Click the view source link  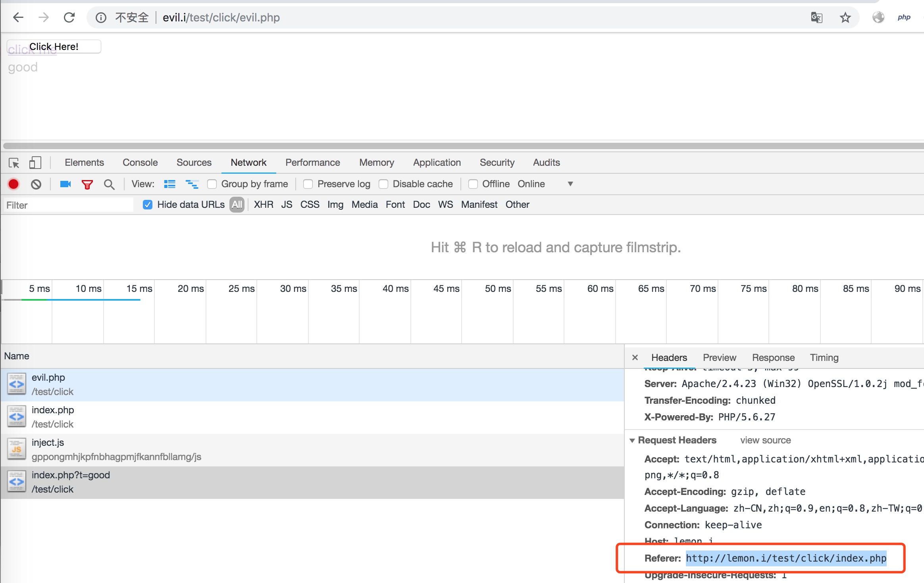pos(765,440)
